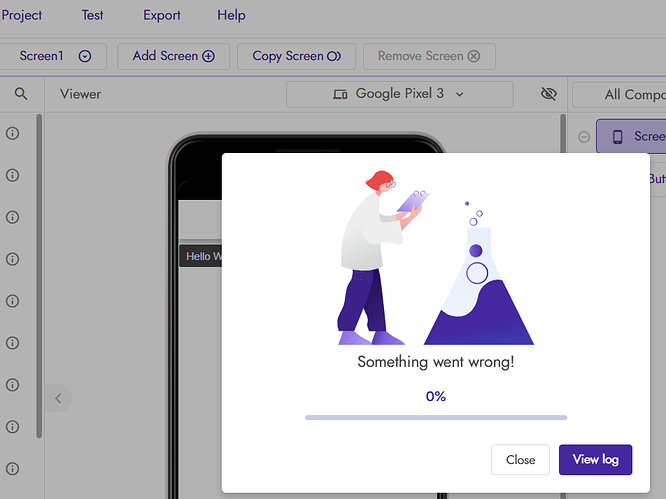Click the bottommost info icon in left sidebar

click(x=13, y=468)
